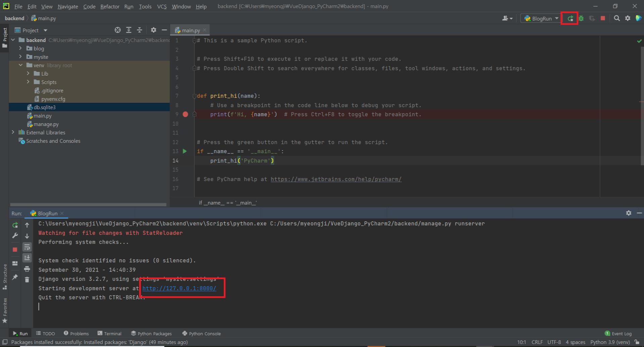This screenshot has width=644, height=347.
Task: Rerun icon in Run panel sidebar
Action: 15,225
